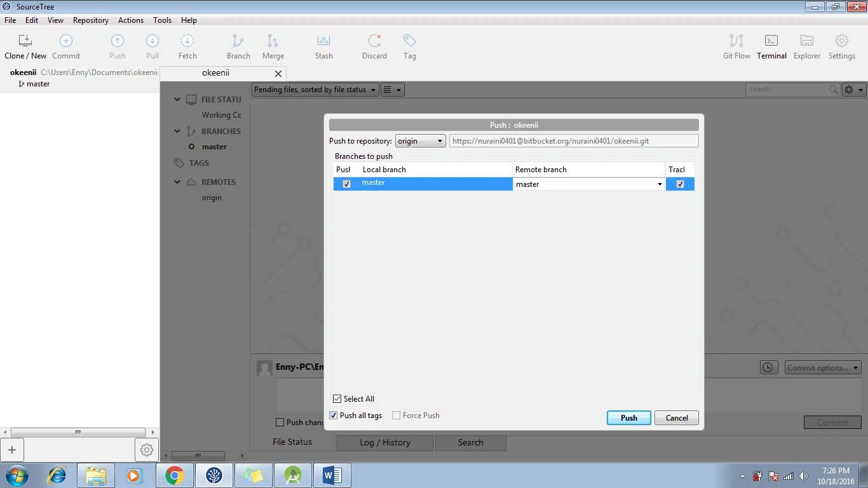The image size is (868, 488).
Task: Select the master branch in sidebar tree
Action: (x=214, y=147)
